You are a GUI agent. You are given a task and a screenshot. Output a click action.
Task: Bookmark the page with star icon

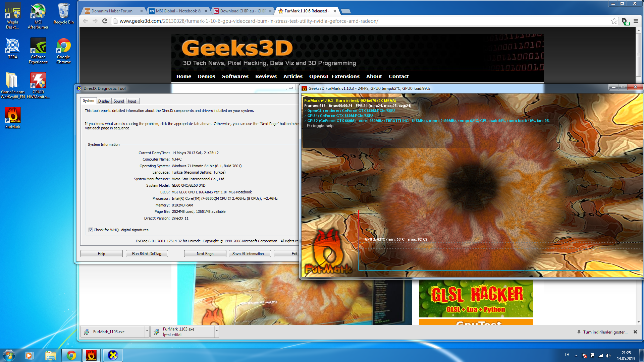tap(614, 21)
